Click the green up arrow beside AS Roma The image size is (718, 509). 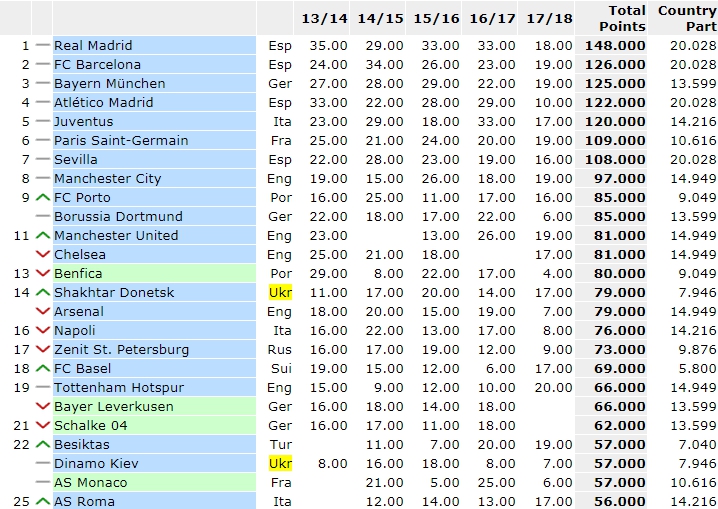click(x=42, y=501)
